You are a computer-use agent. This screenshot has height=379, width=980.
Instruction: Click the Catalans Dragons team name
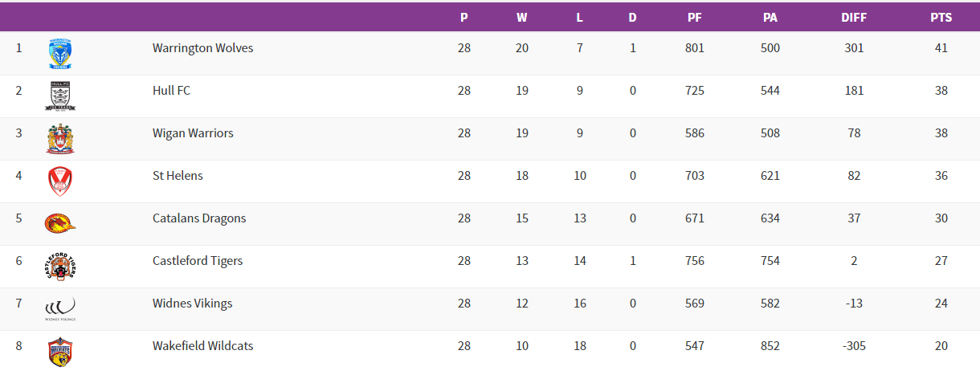click(x=199, y=218)
